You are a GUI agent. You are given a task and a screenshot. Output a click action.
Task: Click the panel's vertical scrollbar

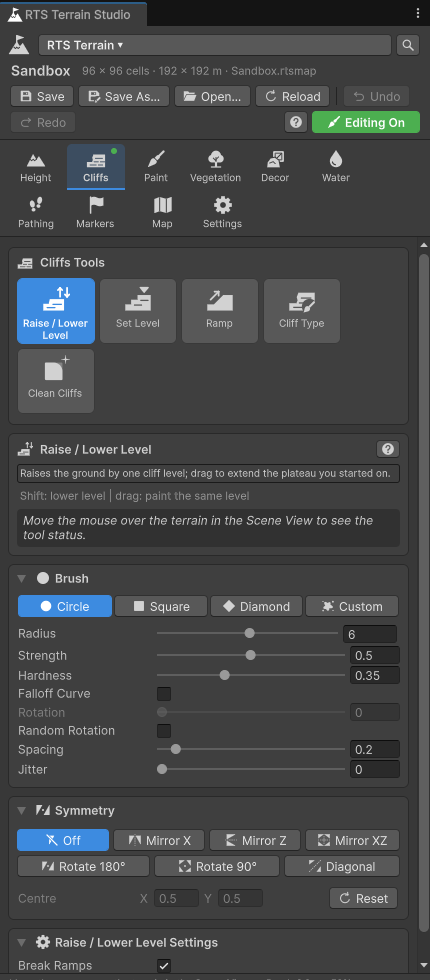click(424, 591)
